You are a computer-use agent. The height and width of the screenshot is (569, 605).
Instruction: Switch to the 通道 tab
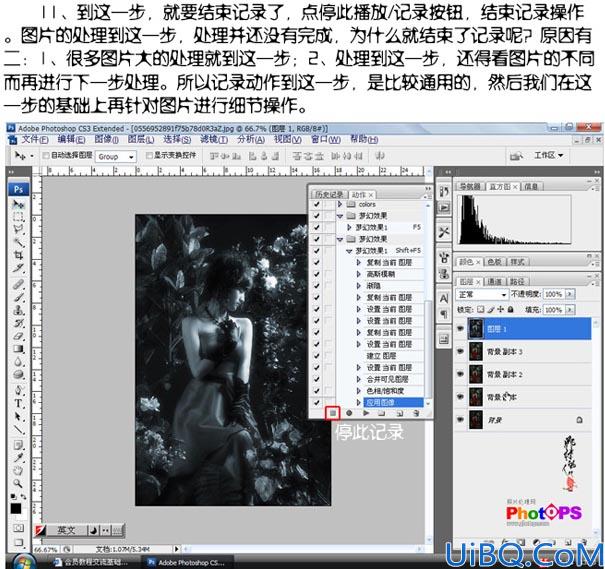(x=494, y=282)
